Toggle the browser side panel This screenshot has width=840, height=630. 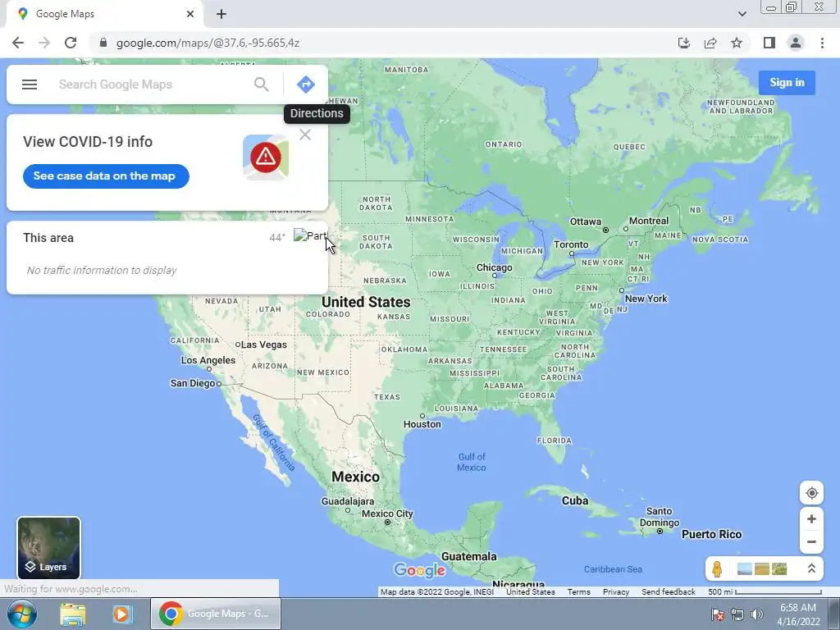pos(769,43)
